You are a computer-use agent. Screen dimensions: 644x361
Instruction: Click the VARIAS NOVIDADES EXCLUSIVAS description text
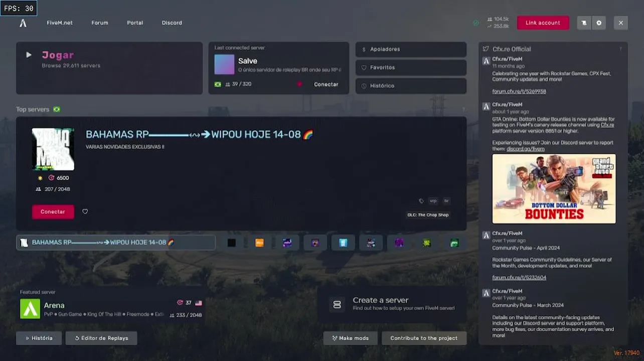coord(125,147)
